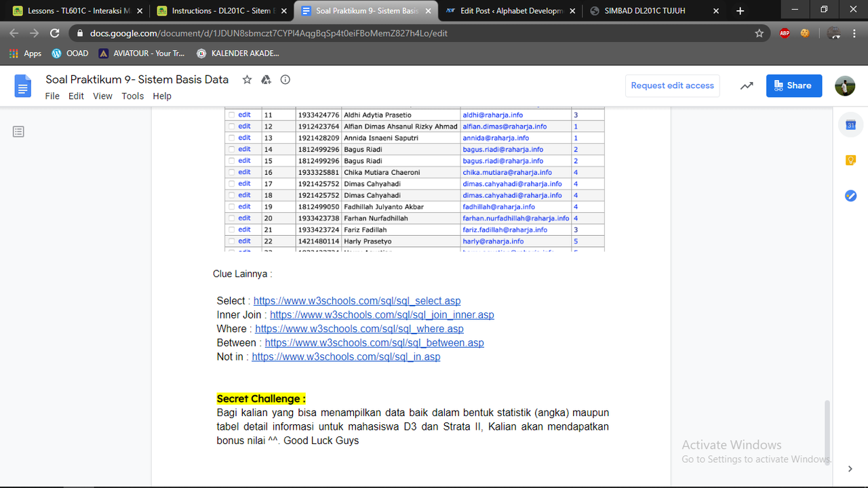The width and height of the screenshot is (868, 488).
Task: Check the checkbox in row 22
Action: click(x=231, y=241)
